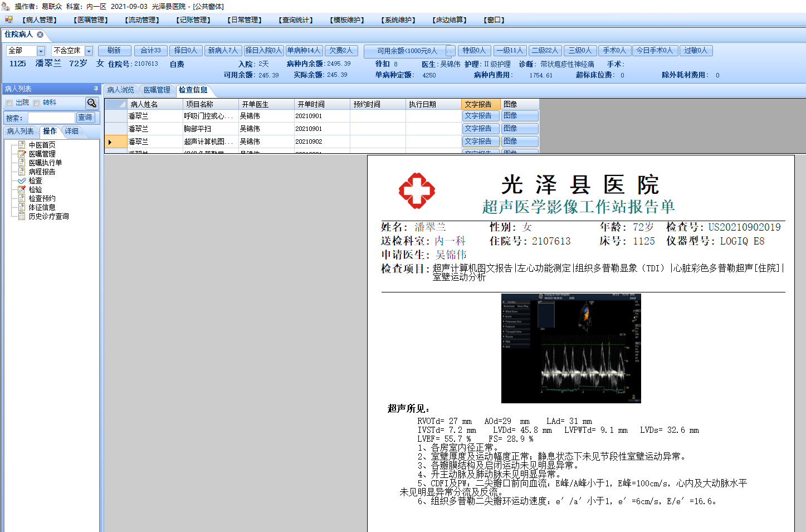This screenshot has height=532, width=806.
Task: Click the 可用余额<1000元8人 button
Action: click(x=407, y=51)
